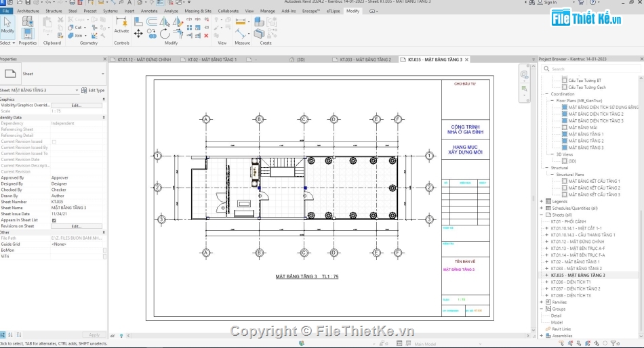Click the red Delete icon

(206, 36)
